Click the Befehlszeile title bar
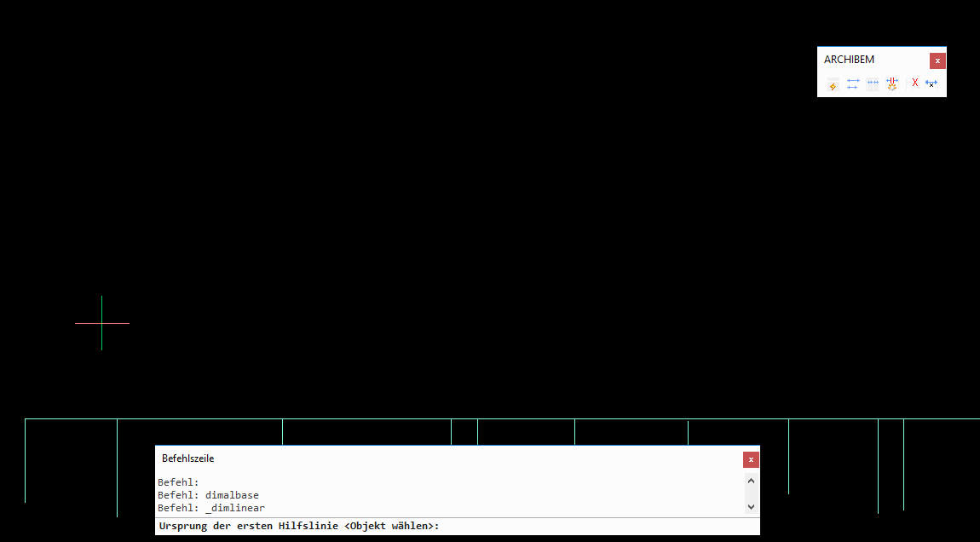980x542 pixels. [x=426, y=458]
